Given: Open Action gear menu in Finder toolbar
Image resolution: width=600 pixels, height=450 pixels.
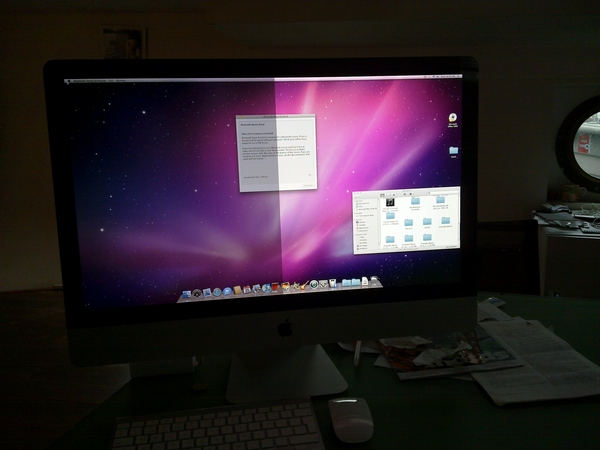Looking at the screenshot, I should [411, 194].
